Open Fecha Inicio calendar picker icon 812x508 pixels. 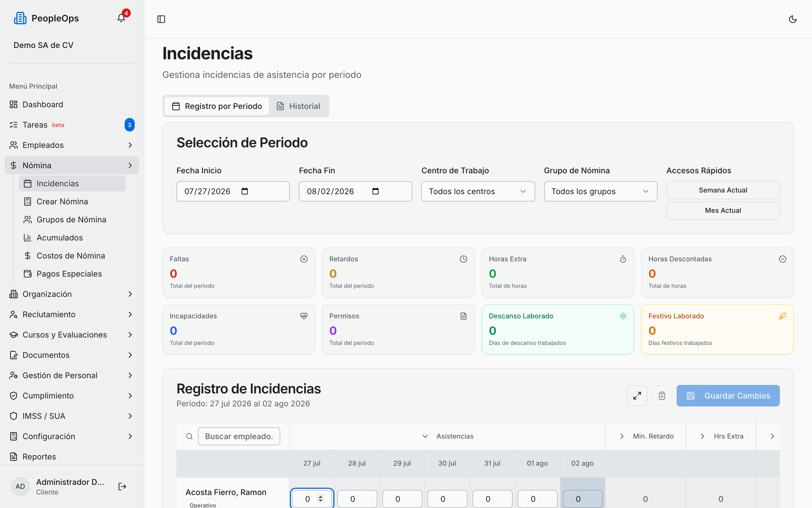[245, 191]
